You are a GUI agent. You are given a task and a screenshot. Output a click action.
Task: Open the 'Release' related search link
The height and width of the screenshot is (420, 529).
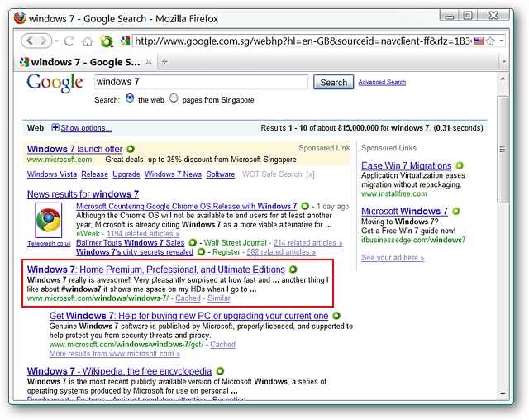(94, 174)
